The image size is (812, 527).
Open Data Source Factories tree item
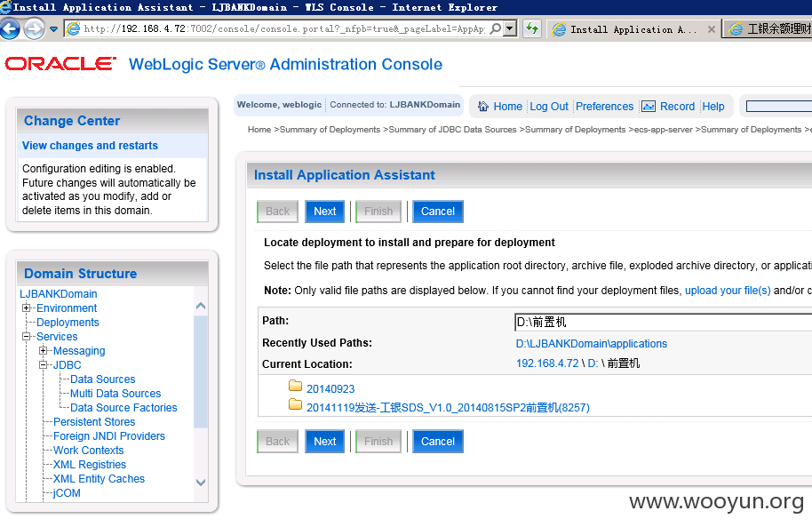123,408
